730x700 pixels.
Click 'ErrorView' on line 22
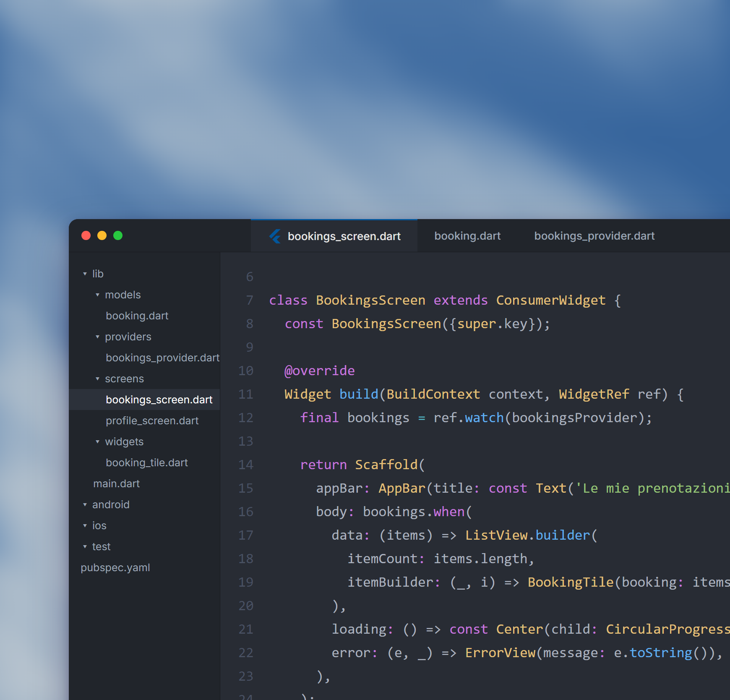(500, 653)
